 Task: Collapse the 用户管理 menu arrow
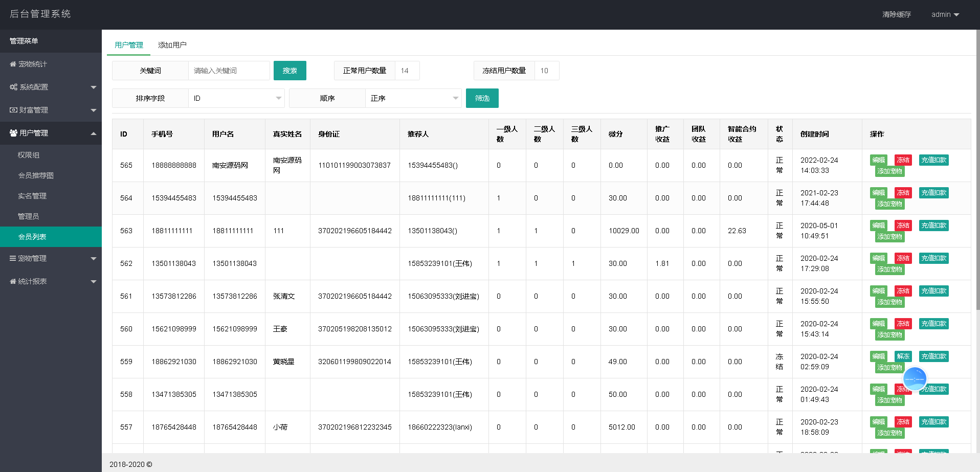(94, 133)
